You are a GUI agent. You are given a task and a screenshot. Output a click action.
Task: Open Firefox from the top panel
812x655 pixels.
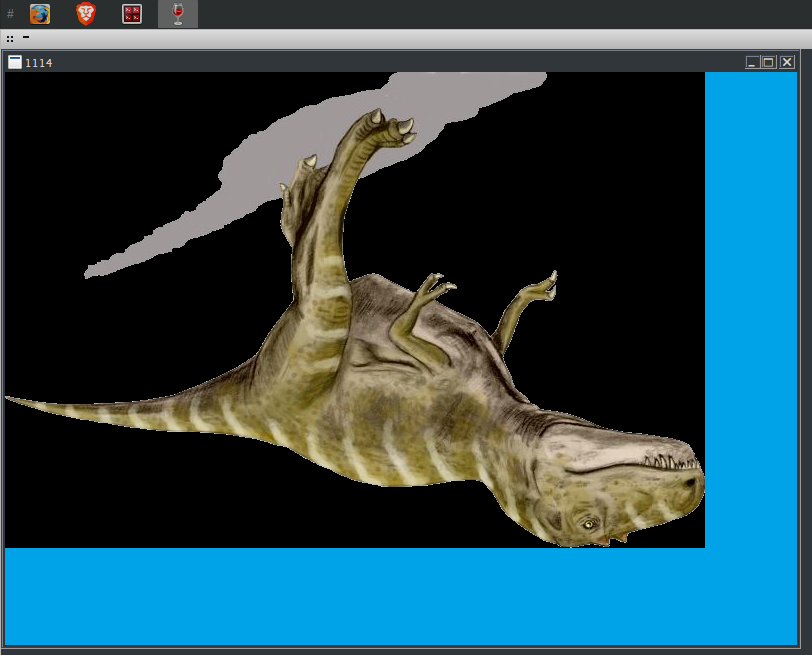40,14
